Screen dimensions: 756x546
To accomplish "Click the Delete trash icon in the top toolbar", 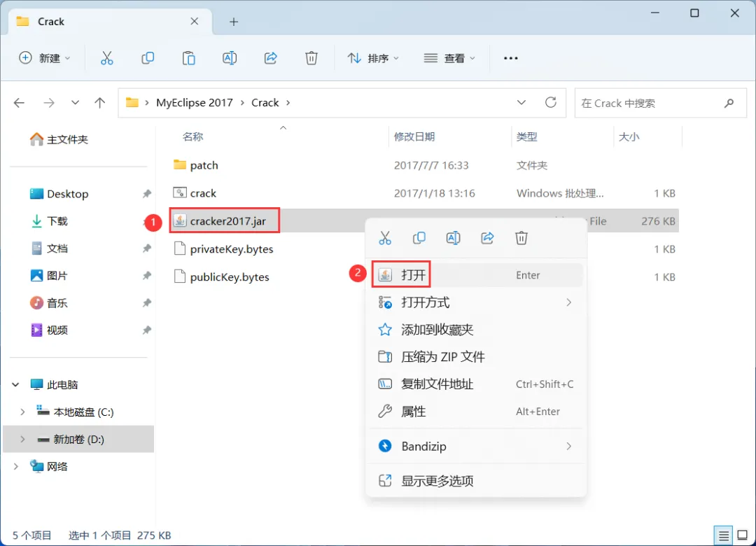I will [x=311, y=58].
